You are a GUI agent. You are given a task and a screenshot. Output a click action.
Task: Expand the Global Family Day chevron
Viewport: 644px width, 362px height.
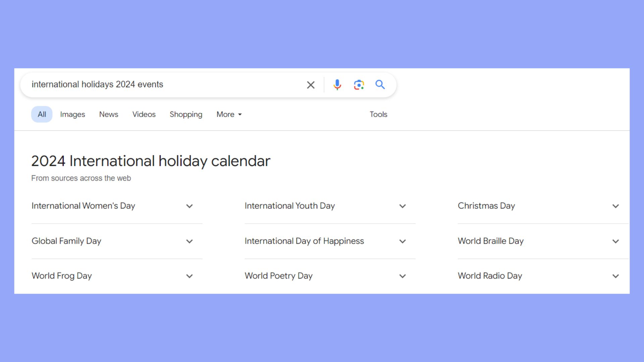pyautogui.click(x=190, y=241)
